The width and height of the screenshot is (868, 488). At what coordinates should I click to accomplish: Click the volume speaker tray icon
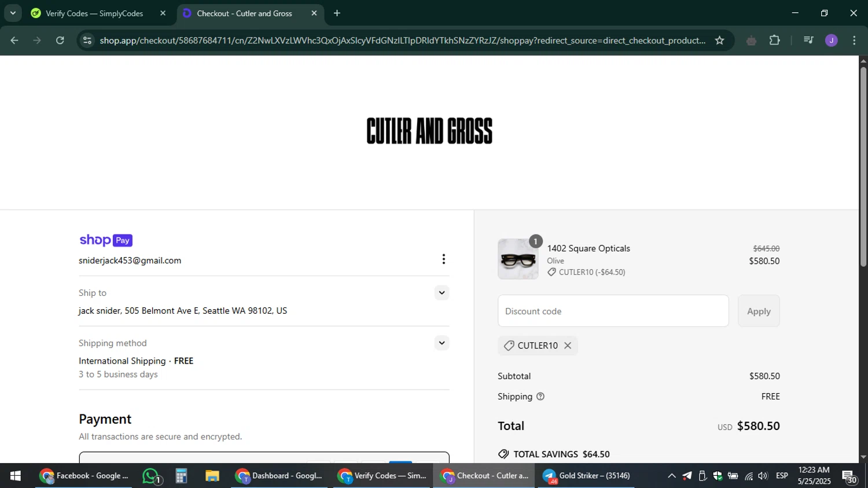pyautogui.click(x=763, y=476)
